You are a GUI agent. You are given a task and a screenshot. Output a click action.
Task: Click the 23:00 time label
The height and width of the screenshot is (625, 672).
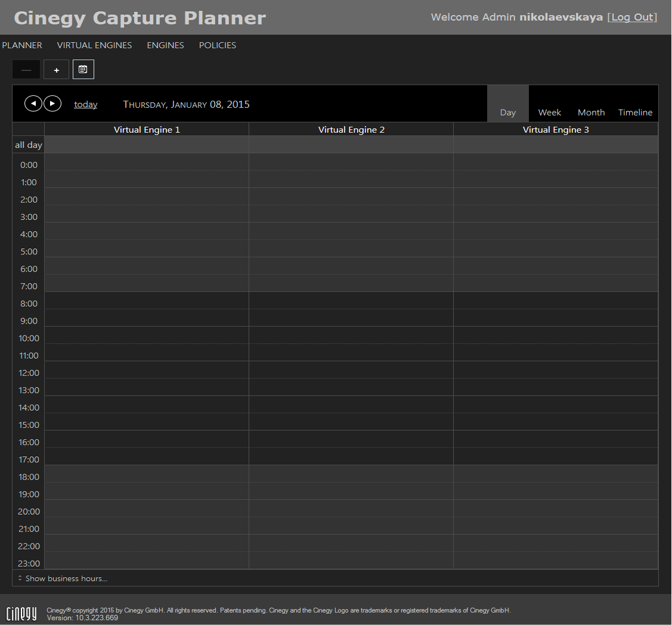pyautogui.click(x=29, y=564)
